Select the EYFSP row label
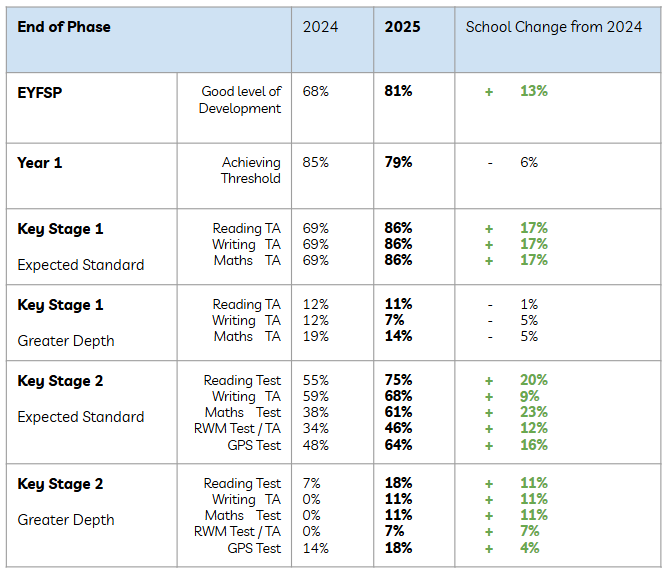The image size is (667, 572). click(x=39, y=91)
